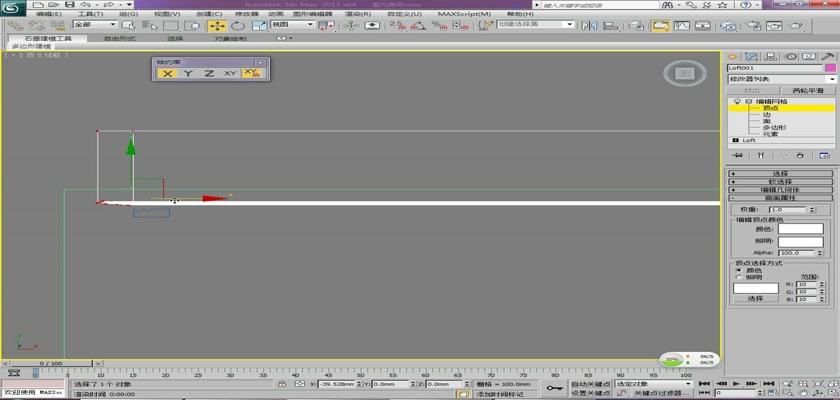This screenshot has height=400, width=840.
Task: Open the Curve Editor
Action: tap(681, 26)
